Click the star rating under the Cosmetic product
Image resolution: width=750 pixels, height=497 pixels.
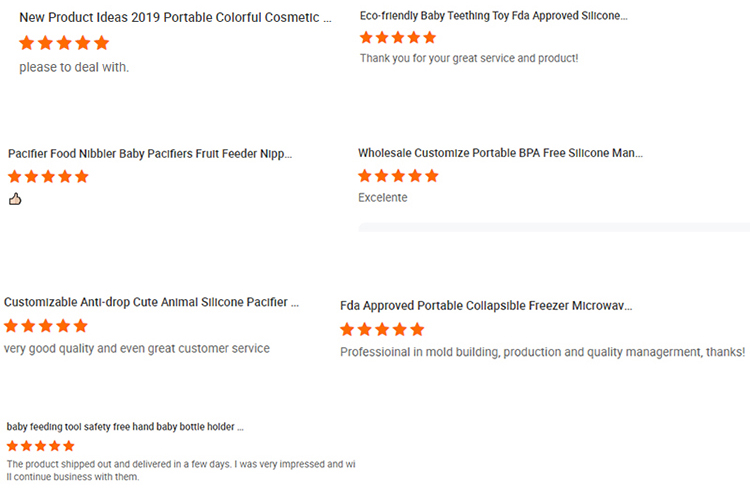click(x=64, y=43)
